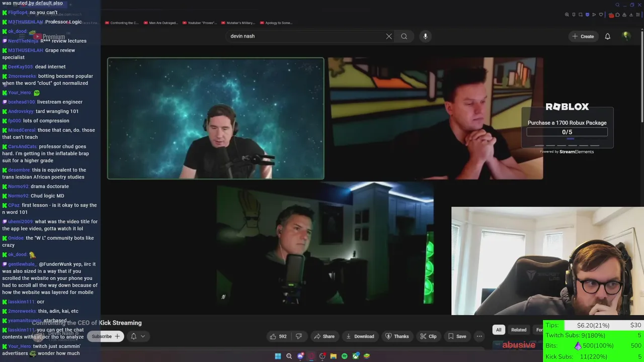Open the browser profile person icon
Viewport: 644px width, 362px height.
[624, 15]
